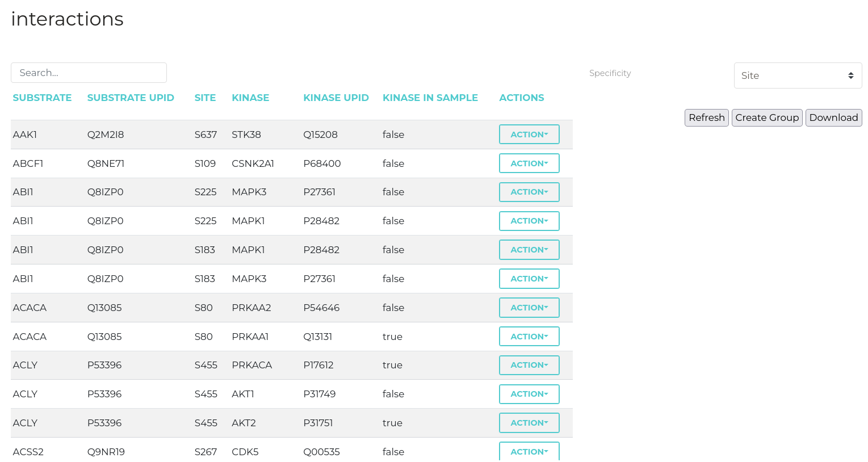868x462 pixels.
Task: Click the Download button
Action: coord(833,117)
